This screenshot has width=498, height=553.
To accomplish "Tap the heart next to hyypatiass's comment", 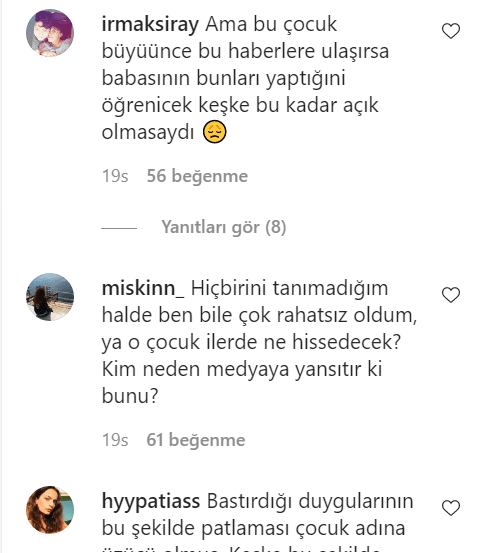I will (451, 508).
